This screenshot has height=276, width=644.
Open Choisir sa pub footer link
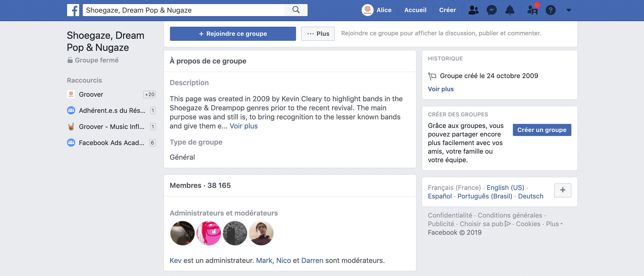[485, 224]
